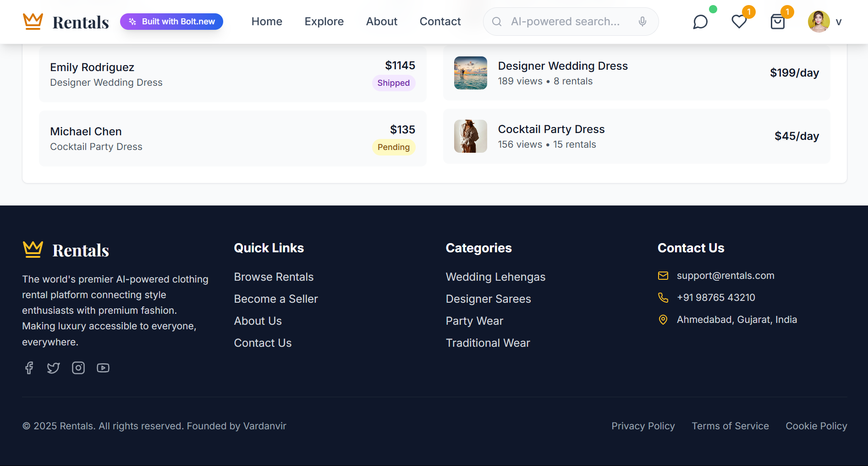Image resolution: width=868 pixels, height=466 pixels.
Task: Click the $199/day listing price
Action: click(794, 73)
